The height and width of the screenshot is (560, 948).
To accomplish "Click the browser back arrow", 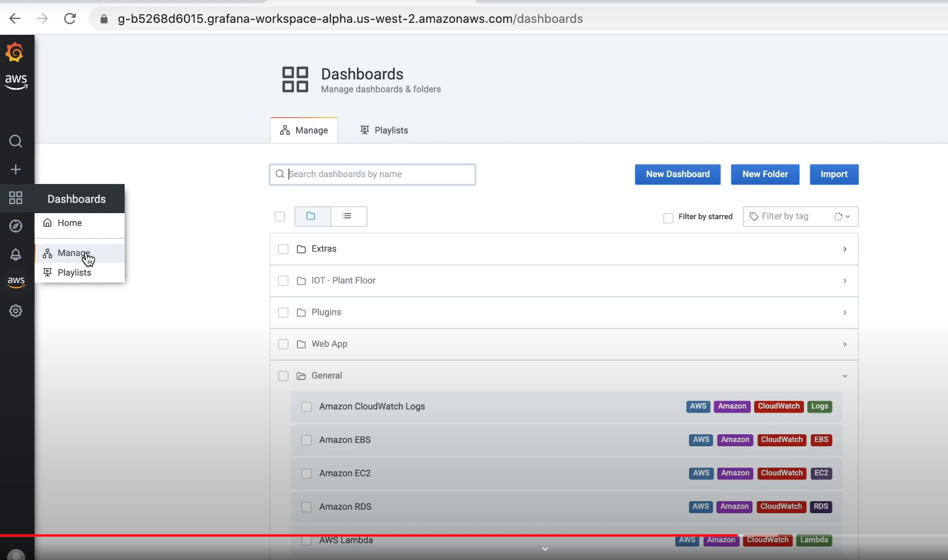I will coord(15,19).
